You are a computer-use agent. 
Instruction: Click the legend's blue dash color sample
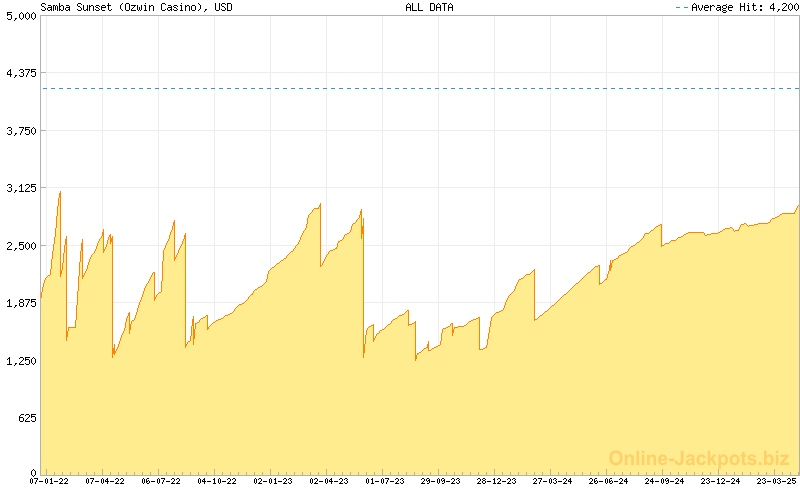pos(682,7)
